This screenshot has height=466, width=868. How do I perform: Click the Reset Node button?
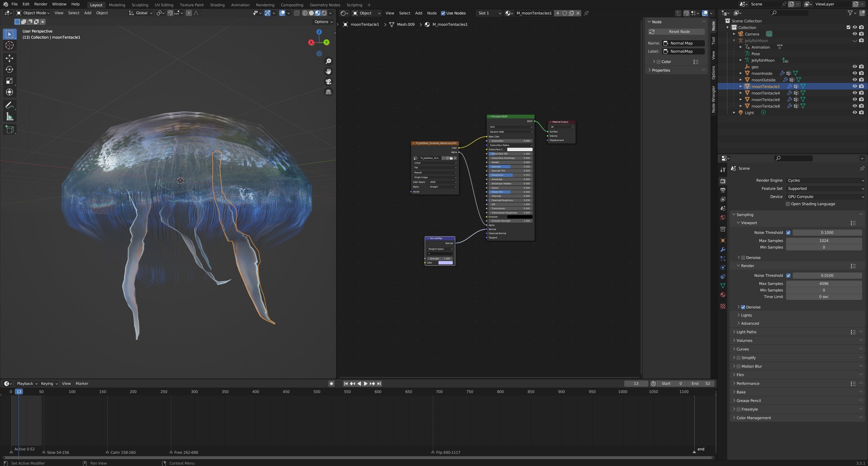coord(676,32)
